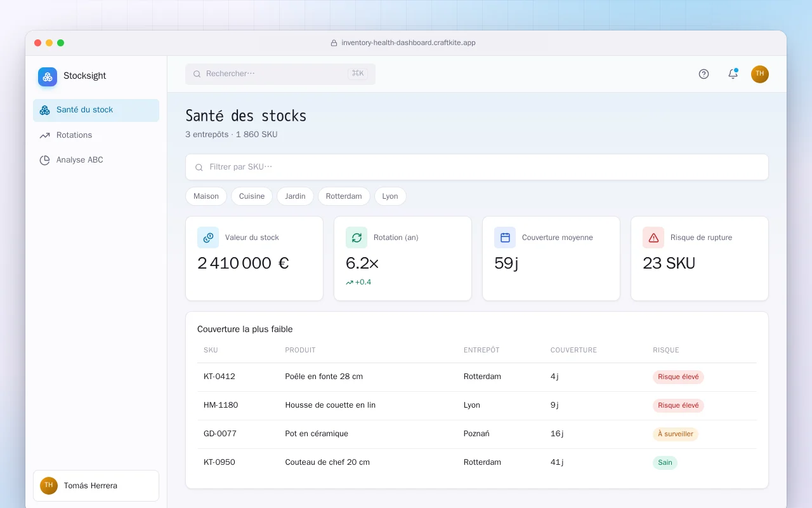This screenshot has height=508, width=812.
Task: Click the Valeur du stock coins icon
Action: [208, 237]
